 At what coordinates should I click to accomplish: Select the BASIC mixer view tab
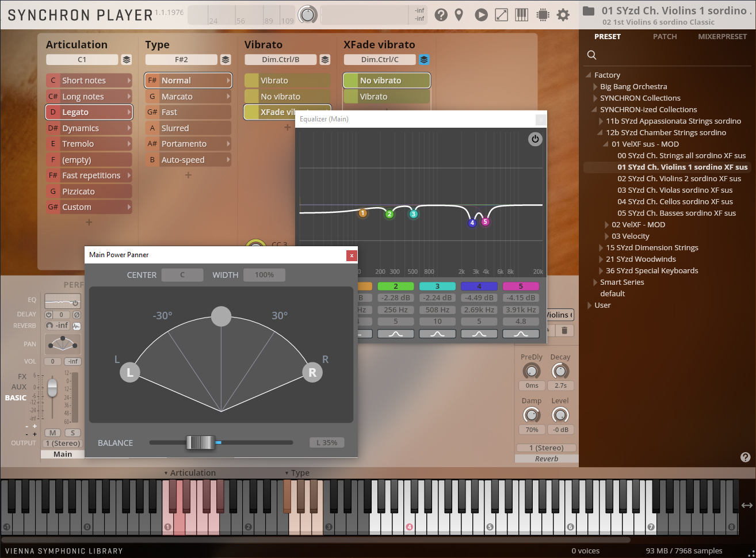coord(16,398)
